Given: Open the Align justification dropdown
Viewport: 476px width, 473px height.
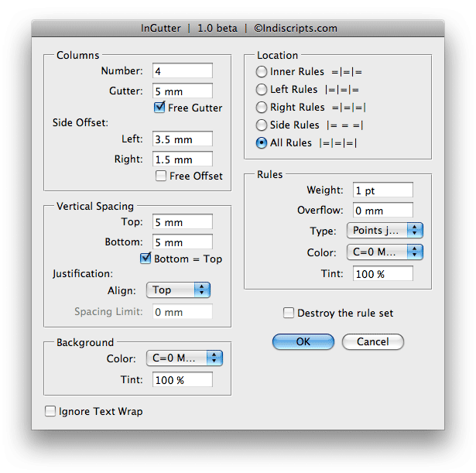Looking at the screenshot, I should (178, 290).
